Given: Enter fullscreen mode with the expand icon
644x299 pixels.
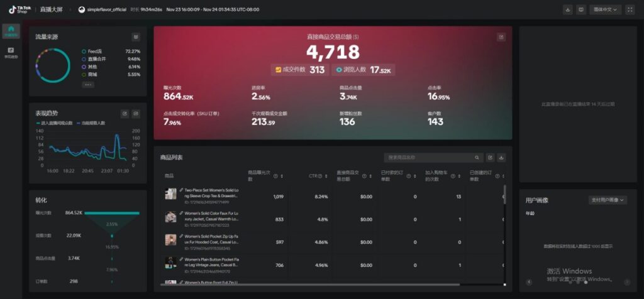Looking at the screenshot, I should pyautogui.click(x=630, y=9).
